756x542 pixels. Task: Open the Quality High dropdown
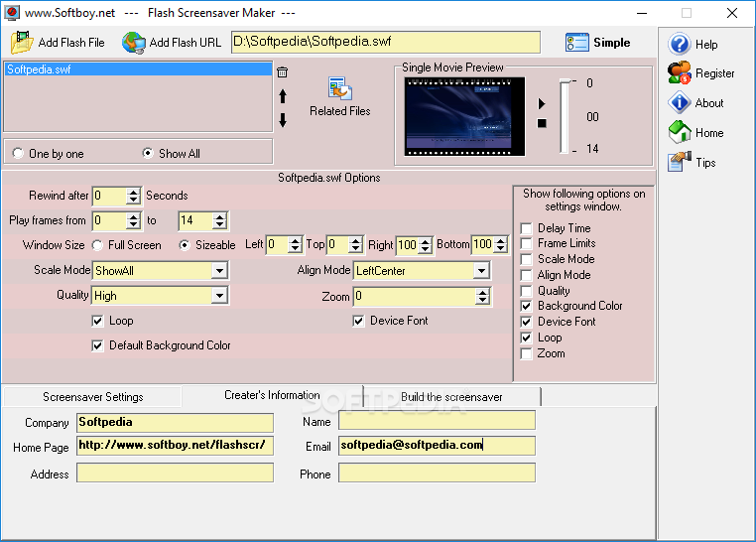point(220,295)
